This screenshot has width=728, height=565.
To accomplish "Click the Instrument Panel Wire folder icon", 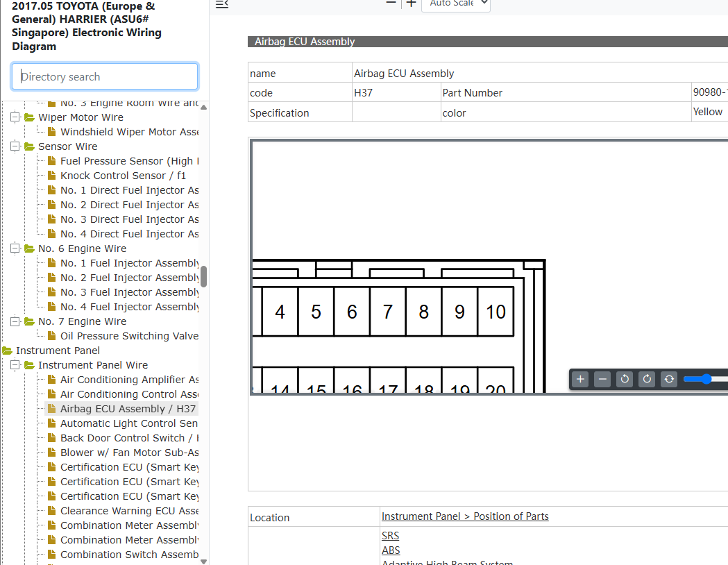I will [x=29, y=365].
